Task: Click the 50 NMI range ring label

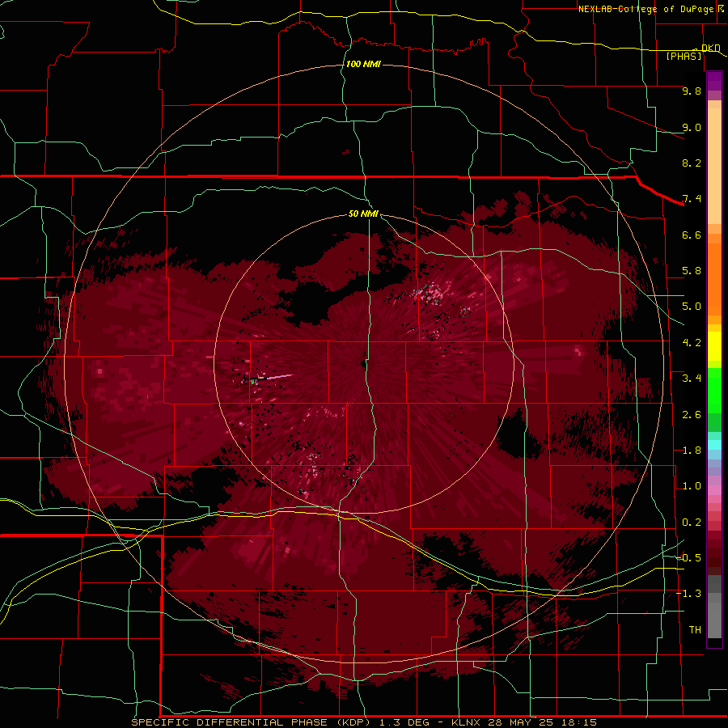Action: point(363,214)
